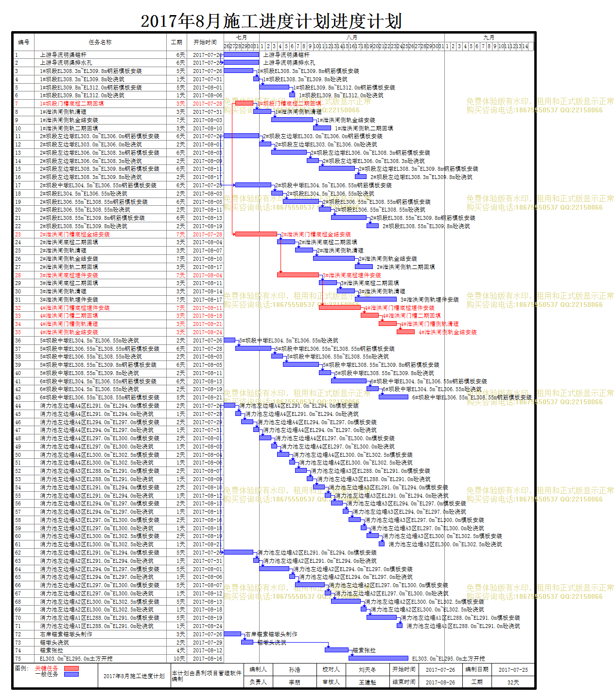Image resolution: width=614 pixels, height=700 pixels.
Task: Select the red bar for 4#泄洪闸门槽二期回填
Action: coord(369,315)
